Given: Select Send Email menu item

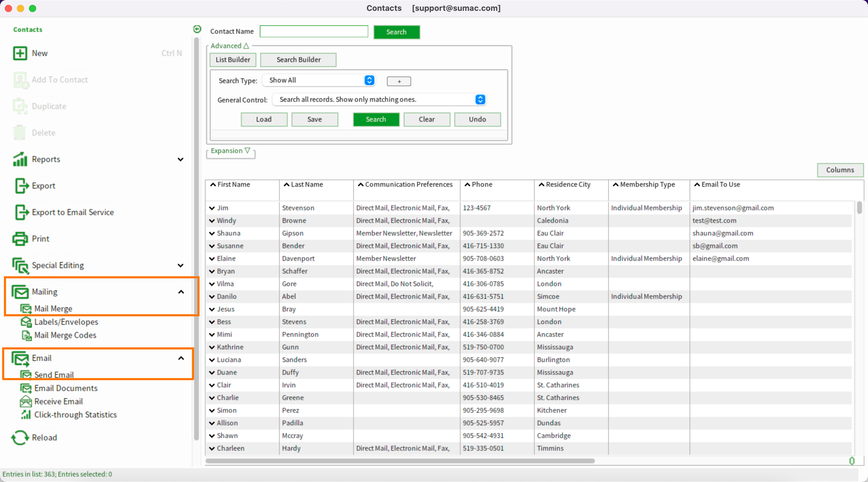Looking at the screenshot, I should click(x=54, y=374).
